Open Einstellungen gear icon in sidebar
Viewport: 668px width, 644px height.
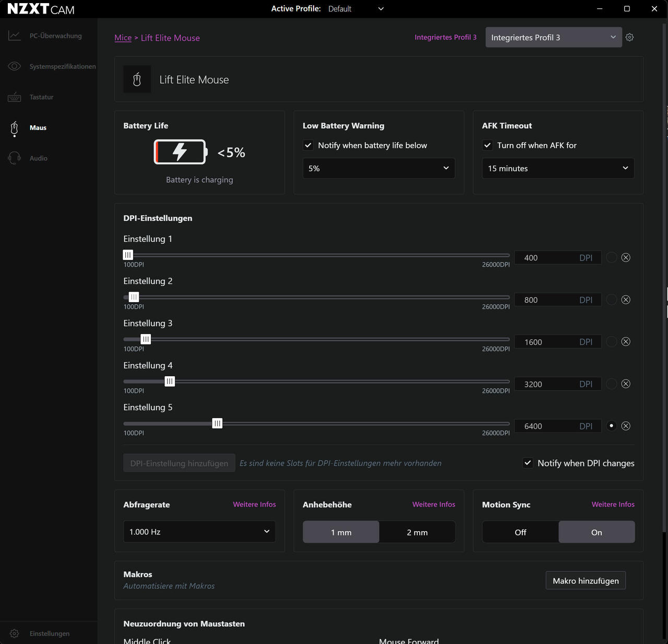coord(15,634)
